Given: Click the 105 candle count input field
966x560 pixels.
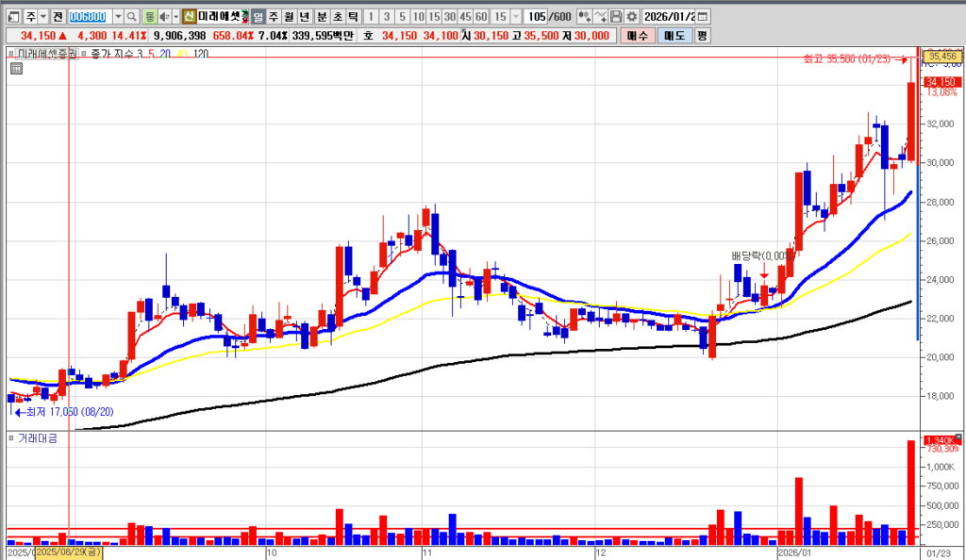Looking at the screenshot, I should 536,17.
